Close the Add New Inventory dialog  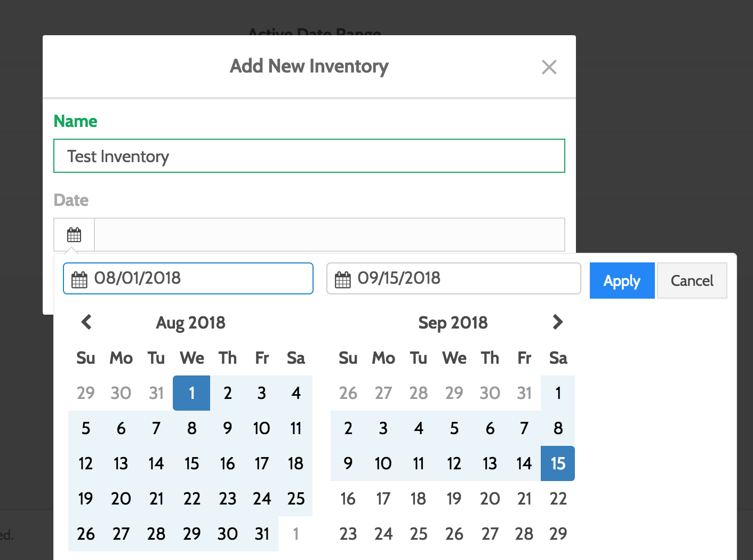pyautogui.click(x=549, y=67)
